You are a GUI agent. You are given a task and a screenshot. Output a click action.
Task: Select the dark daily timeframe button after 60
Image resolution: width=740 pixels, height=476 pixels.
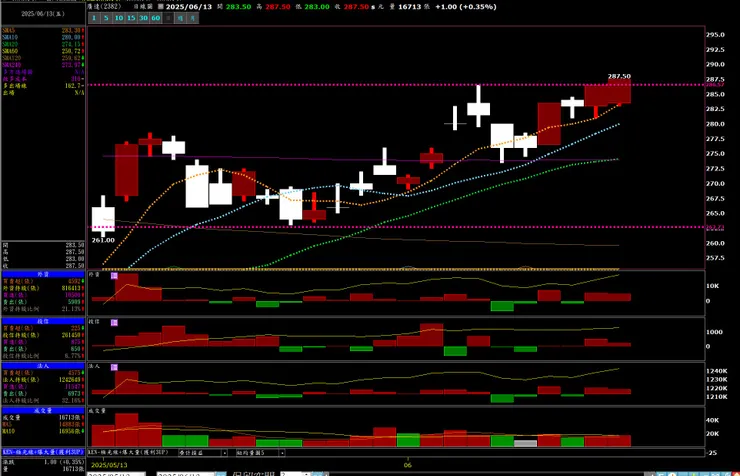click(168, 18)
